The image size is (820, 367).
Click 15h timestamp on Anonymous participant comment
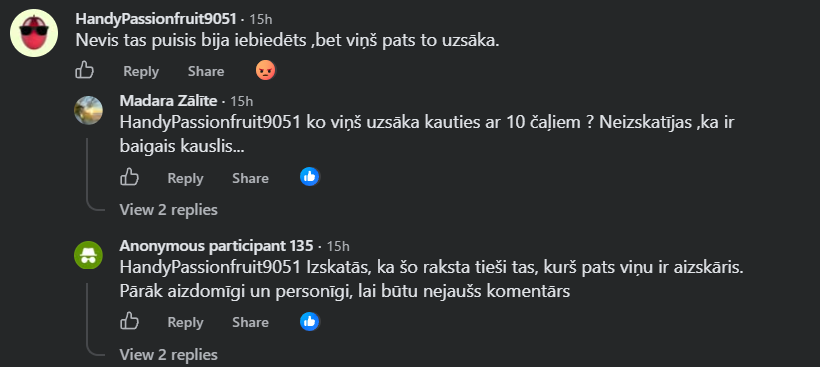[x=338, y=246]
